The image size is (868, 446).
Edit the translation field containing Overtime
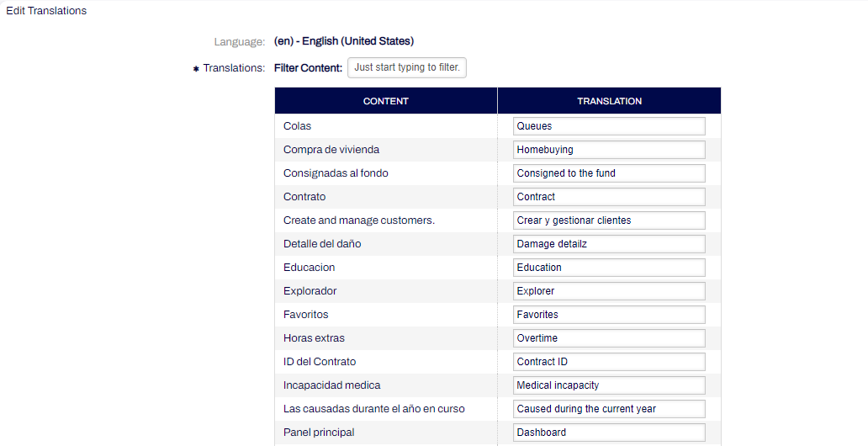pyautogui.click(x=609, y=338)
